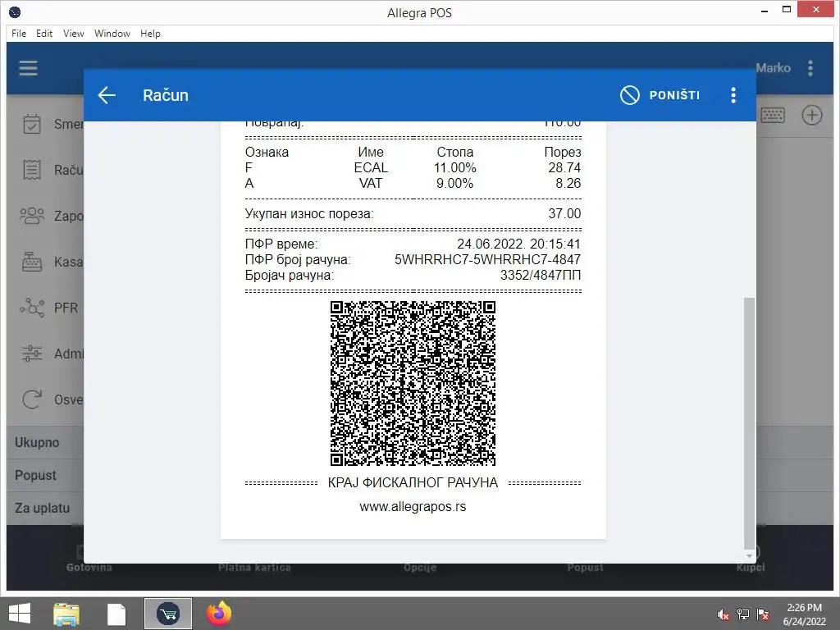Screen dimensions: 840x630
Task: Click the plus circle icon
Action: coord(811,115)
